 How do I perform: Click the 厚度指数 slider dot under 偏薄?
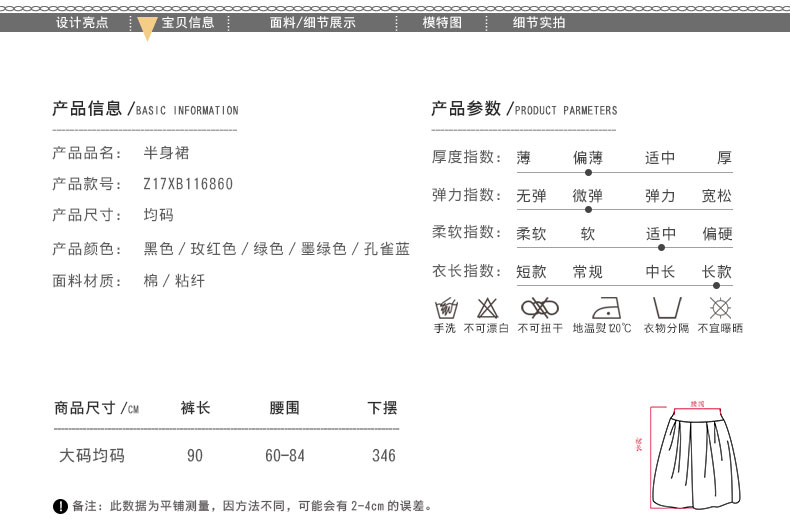click(587, 172)
